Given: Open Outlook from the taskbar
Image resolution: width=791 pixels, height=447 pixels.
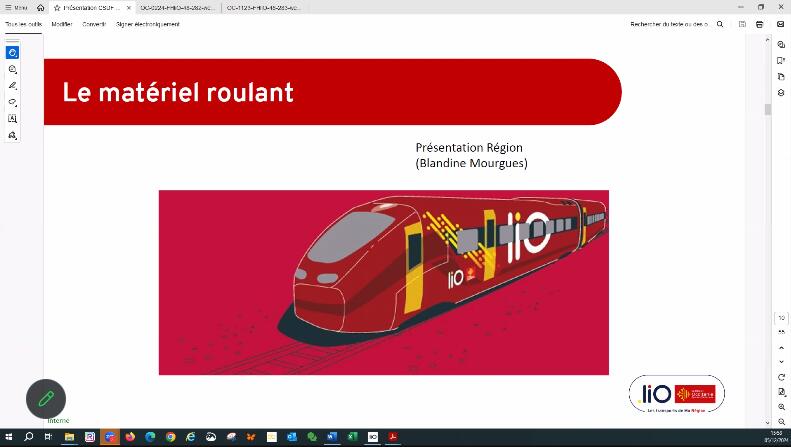Looking at the screenshot, I should point(292,437).
